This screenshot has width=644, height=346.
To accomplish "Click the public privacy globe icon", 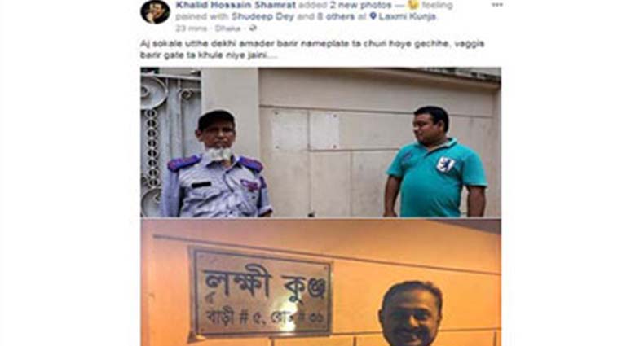I will tap(254, 28).
